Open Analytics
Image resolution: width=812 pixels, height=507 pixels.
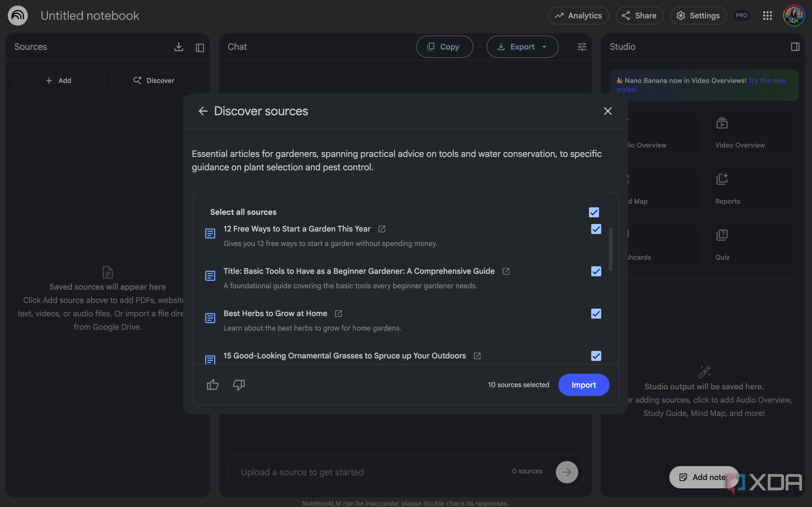click(x=578, y=15)
